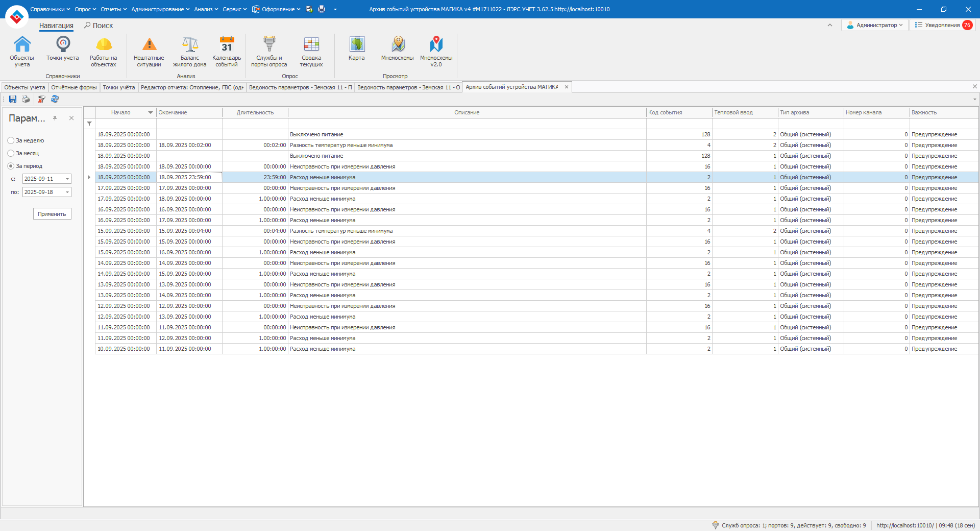Click the save icon in toolbar
Screen dimensions: 980x531
click(13, 99)
